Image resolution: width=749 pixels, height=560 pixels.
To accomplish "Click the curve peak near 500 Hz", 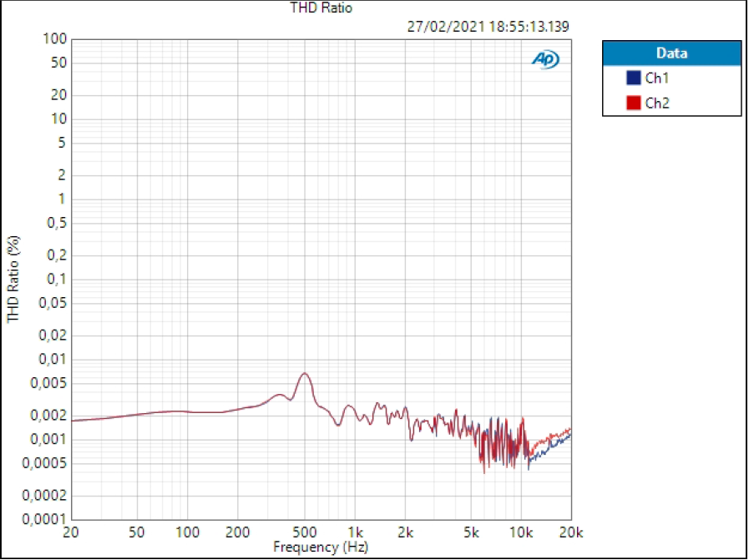I will pos(305,373).
